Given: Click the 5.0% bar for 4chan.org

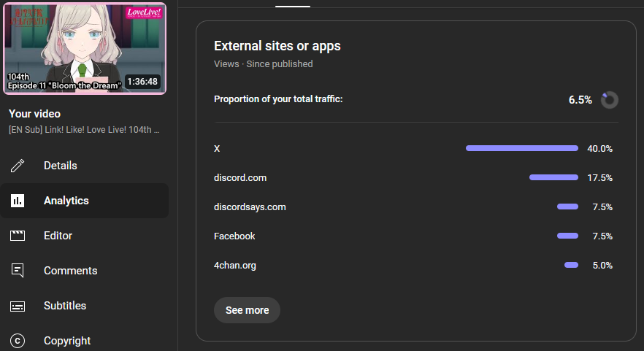Looking at the screenshot, I should tap(571, 265).
